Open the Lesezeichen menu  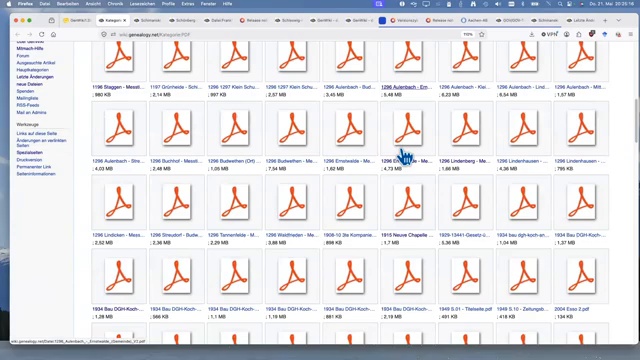142,4
